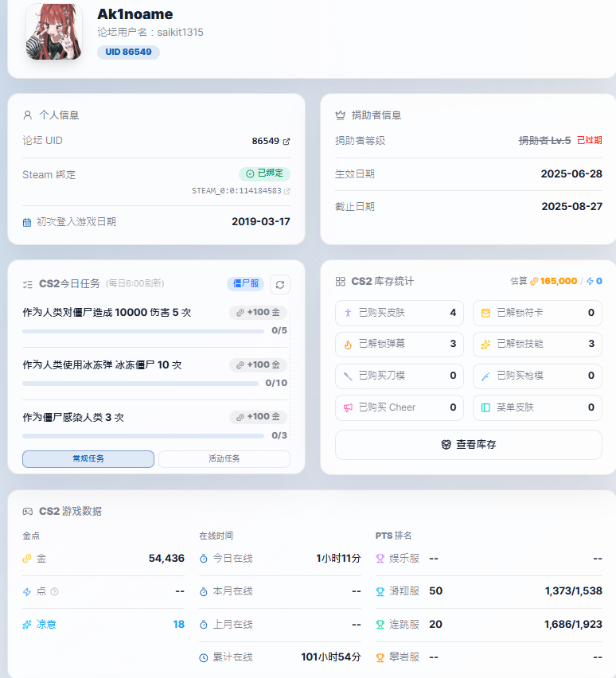Click the 已绑定 Steam bound status badge
Image resolution: width=616 pixels, height=678 pixels.
point(264,173)
